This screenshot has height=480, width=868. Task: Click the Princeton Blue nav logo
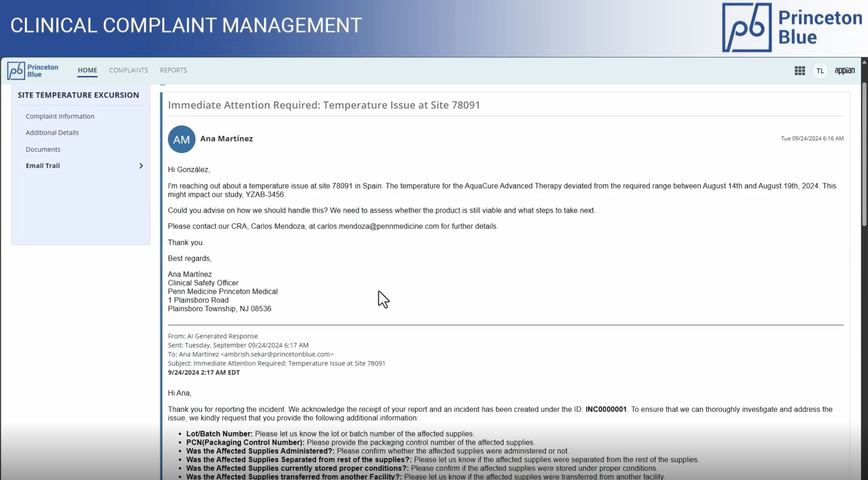tap(33, 71)
